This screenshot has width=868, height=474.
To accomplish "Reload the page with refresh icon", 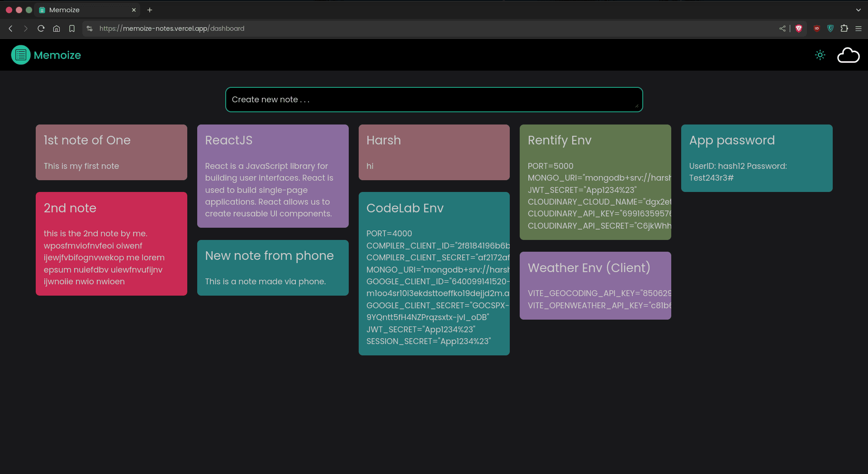I will [41, 29].
